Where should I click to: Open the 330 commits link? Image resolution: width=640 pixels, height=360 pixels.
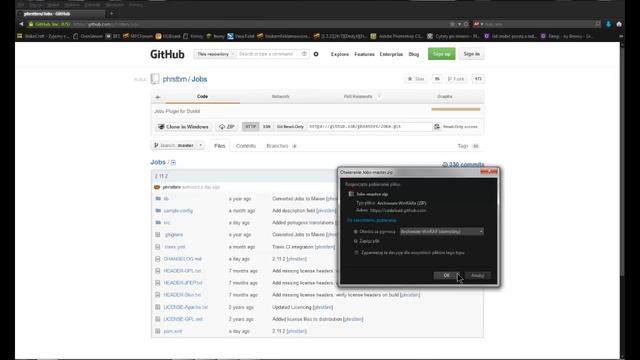[x=463, y=164]
